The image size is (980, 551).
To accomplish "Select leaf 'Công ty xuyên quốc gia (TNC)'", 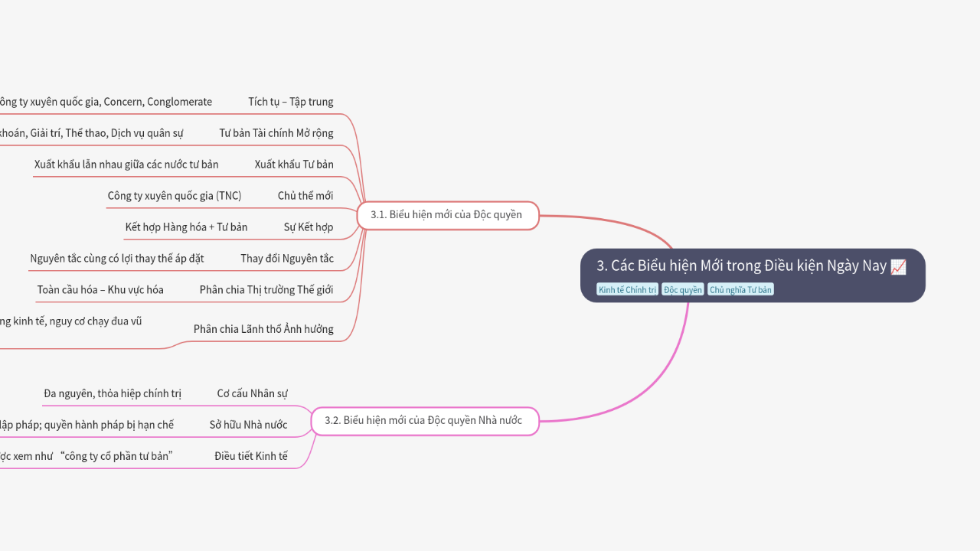I will [175, 196].
